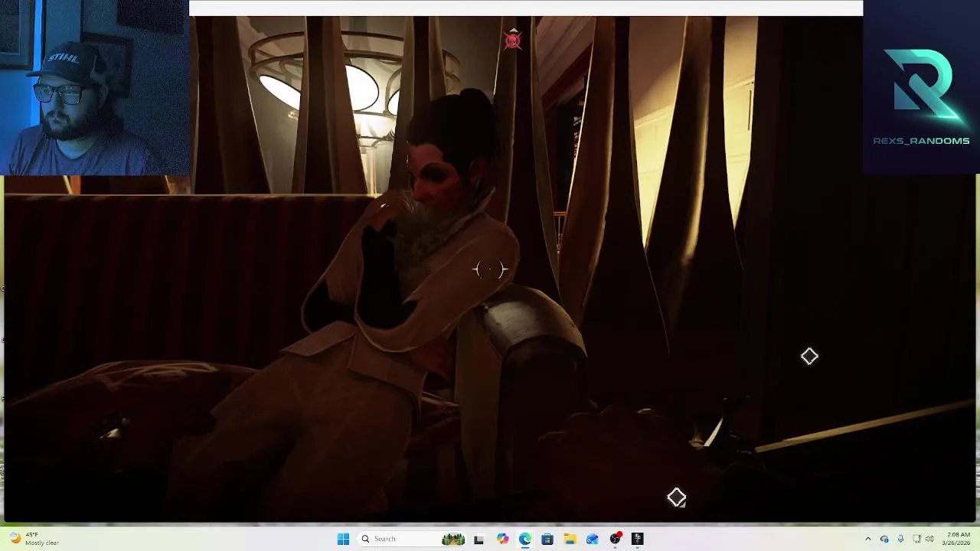980x551 pixels.
Task: Open network settings from tray icon
Action: tap(916, 539)
